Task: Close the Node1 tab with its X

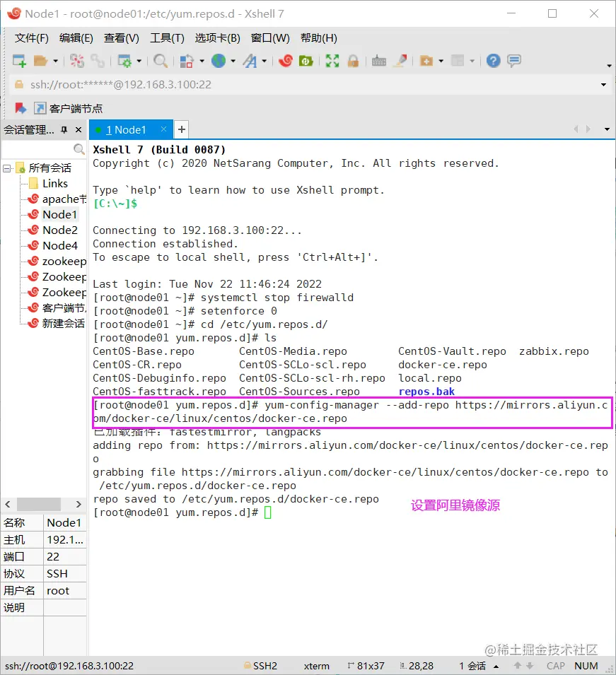Action: coord(163,129)
